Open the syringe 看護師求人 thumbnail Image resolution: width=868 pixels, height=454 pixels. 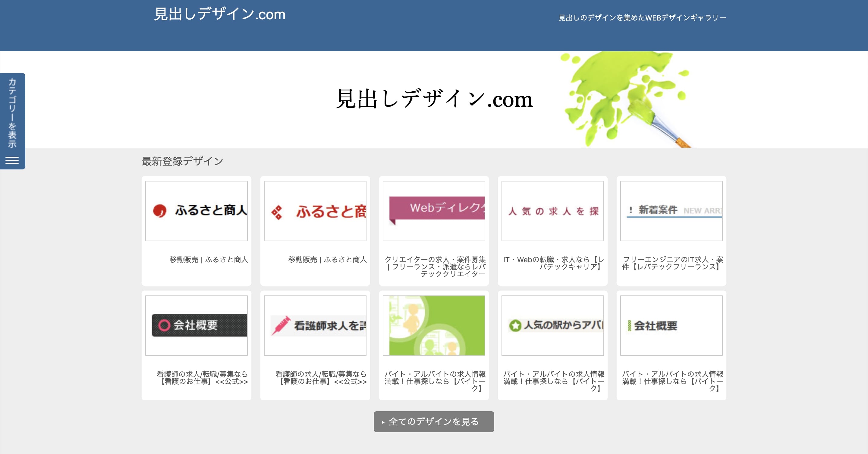(x=315, y=325)
